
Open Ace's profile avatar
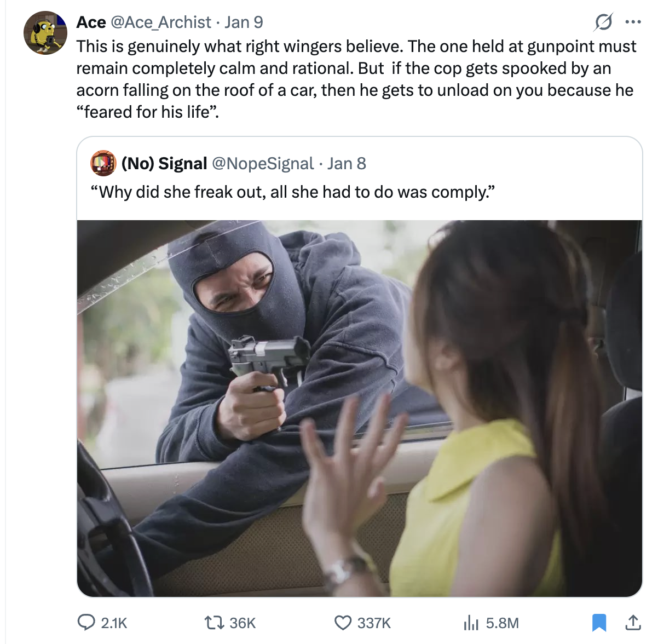[x=45, y=33]
